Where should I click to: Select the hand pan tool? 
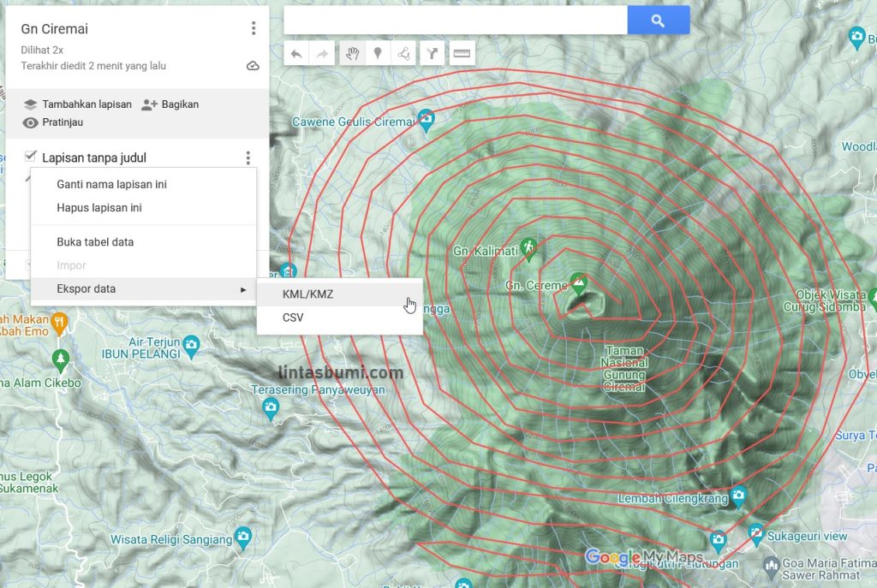pos(352,54)
